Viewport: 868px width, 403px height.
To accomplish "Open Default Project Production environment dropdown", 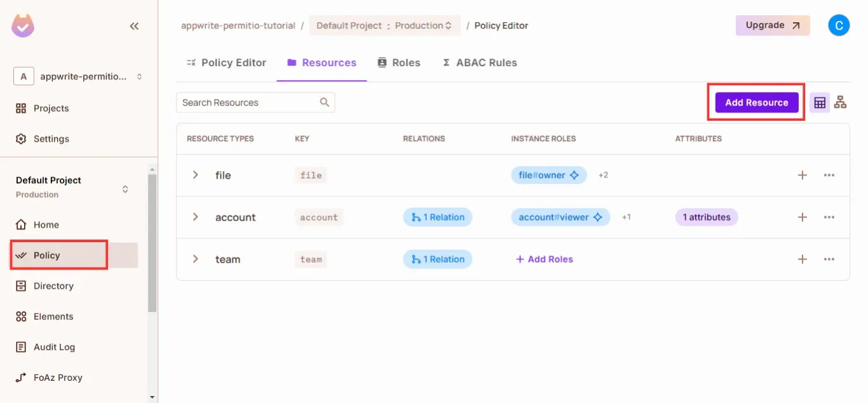I will click(x=384, y=25).
